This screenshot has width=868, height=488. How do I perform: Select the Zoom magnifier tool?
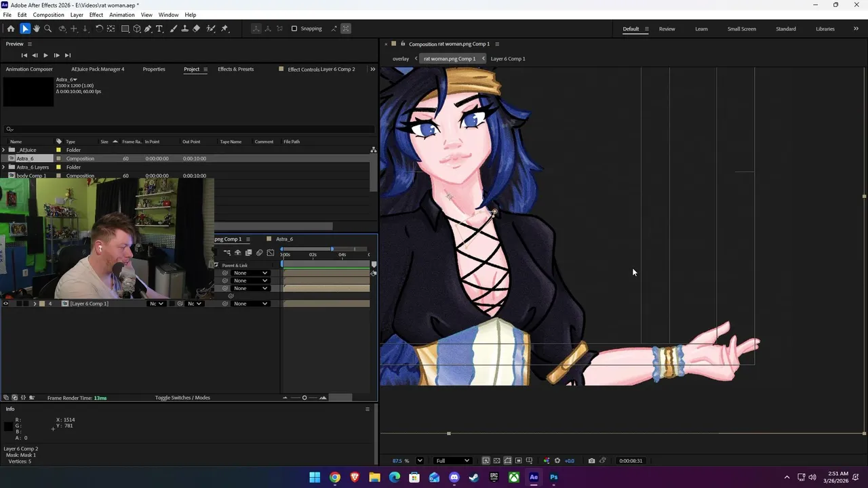pyautogui.click(x=48, y=28)
